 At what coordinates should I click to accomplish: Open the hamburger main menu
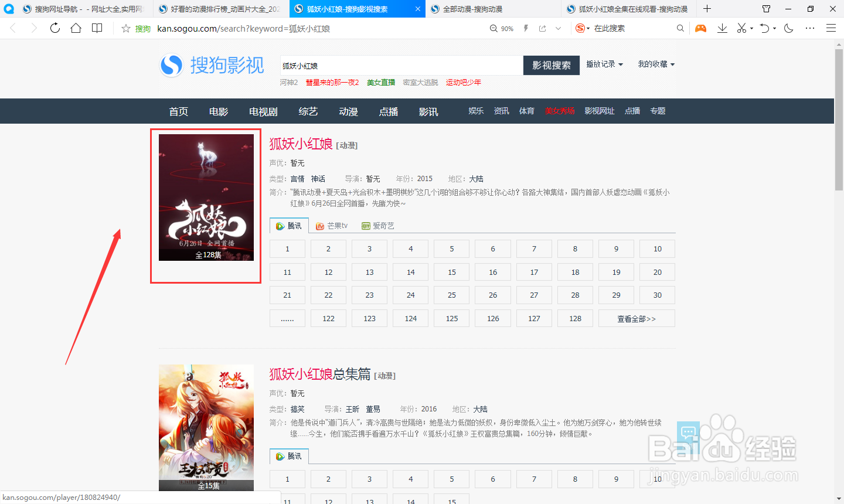tap(831, 28)
